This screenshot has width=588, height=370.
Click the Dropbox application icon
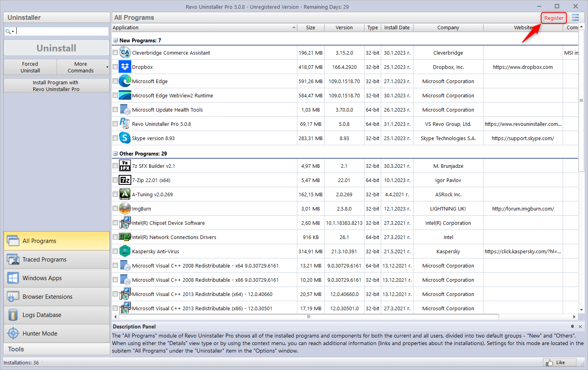[x=125, y=67]
